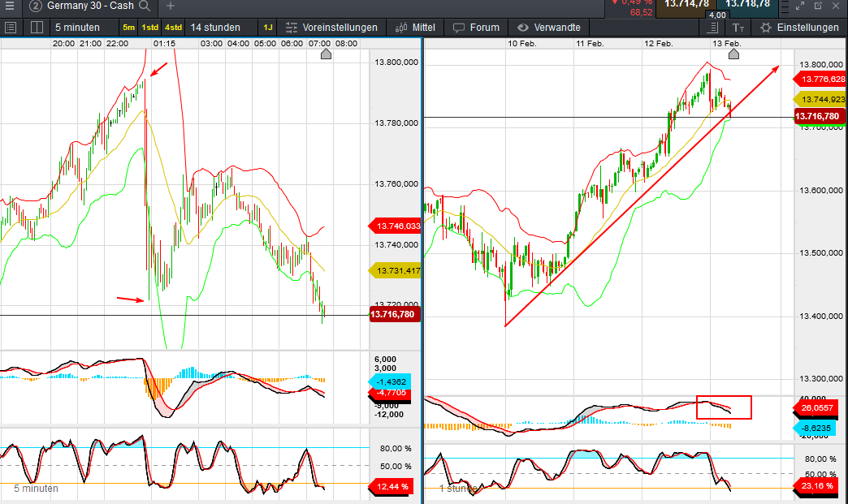Expand chart to fullscreen
The height and width of the screenshot is (504, 848).
(800, 6)
